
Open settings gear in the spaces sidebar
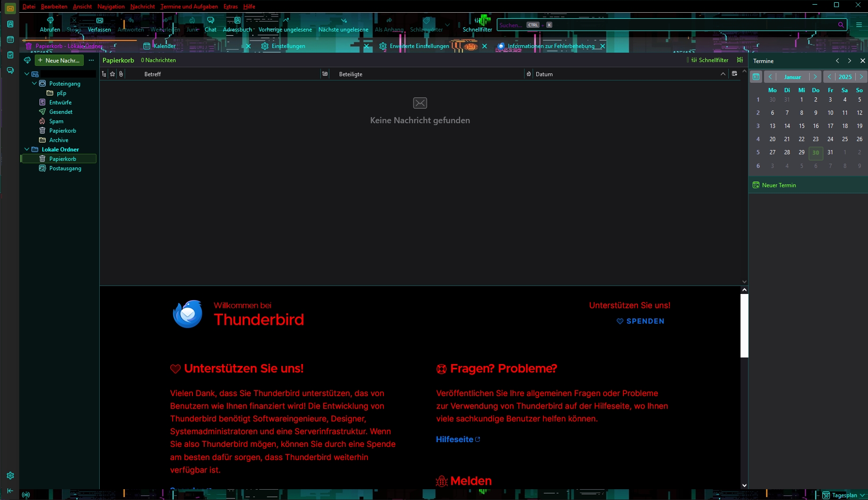pyautogui.click(x=10, y=476)
